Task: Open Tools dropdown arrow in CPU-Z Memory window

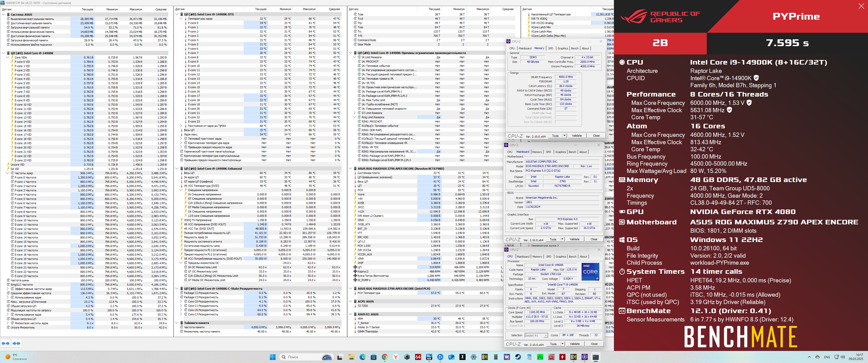Action: click(564, 136)
